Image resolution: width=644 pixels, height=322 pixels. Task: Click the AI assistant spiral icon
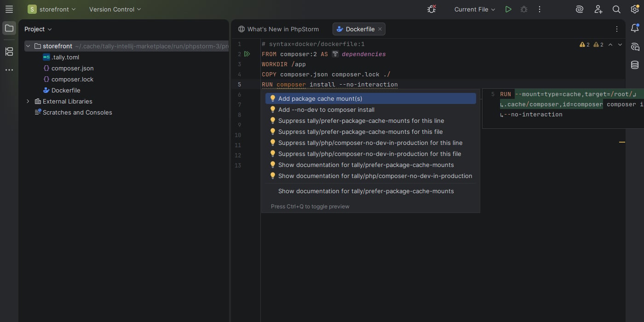(580, 9)
